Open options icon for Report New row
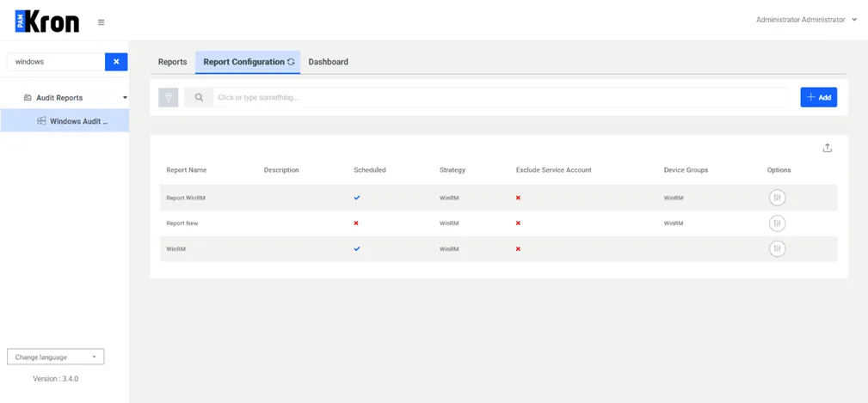Image resolution: width=868 pixels, height=403 pixels. pyautogui.click(x=777, y=223)
